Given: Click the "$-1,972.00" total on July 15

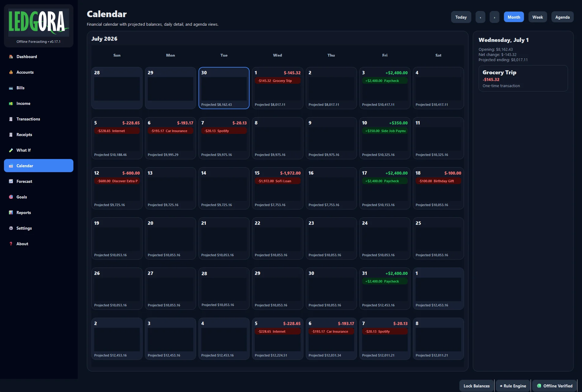Looking at the screenshot, I should (x=290, y=173).
